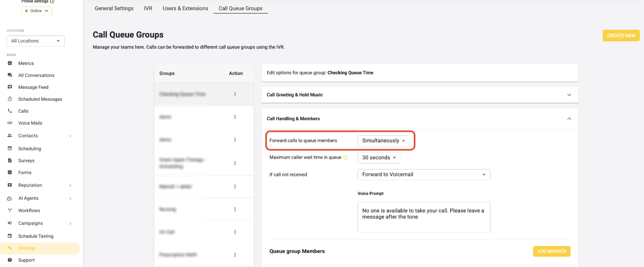Click the Scheduled Messages clock icon
Viewport: 644px width, 267px height.
[10, 99]
